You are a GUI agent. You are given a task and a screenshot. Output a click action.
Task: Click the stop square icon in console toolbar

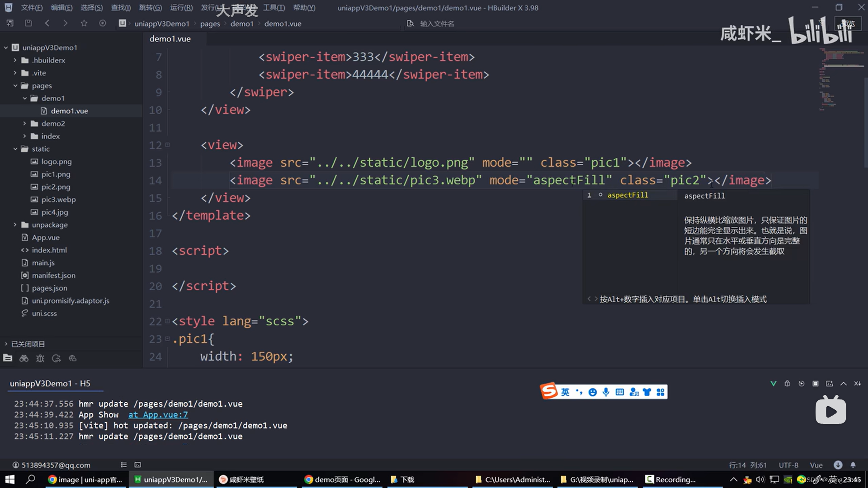pos(816,384)
